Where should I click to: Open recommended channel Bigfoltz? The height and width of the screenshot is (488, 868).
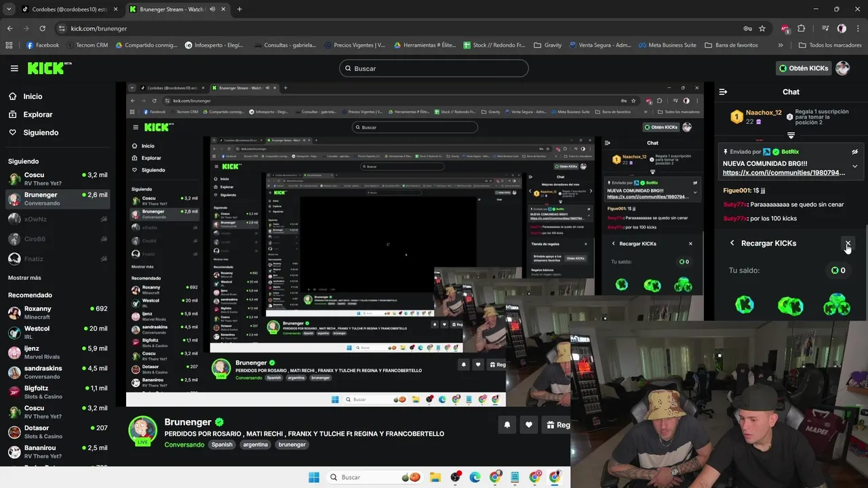57,392
